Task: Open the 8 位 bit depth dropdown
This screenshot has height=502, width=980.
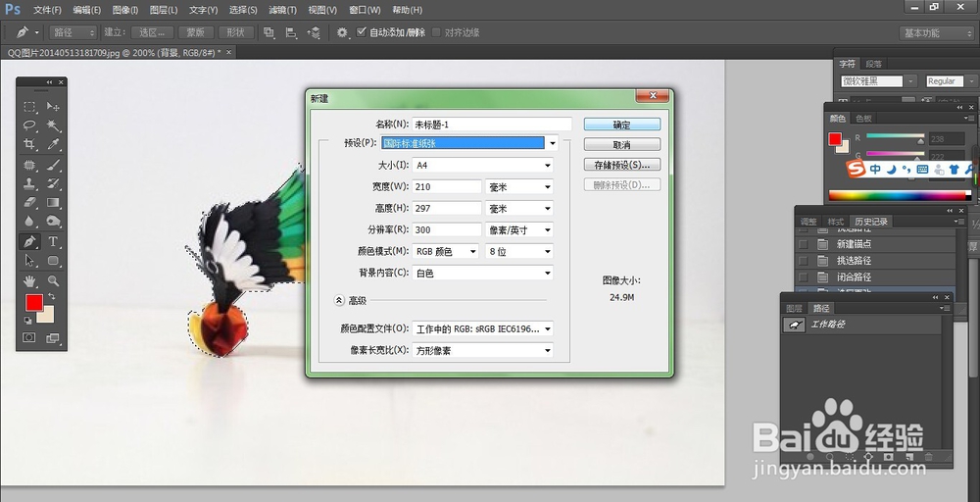Action: click(x=518, y=251)
